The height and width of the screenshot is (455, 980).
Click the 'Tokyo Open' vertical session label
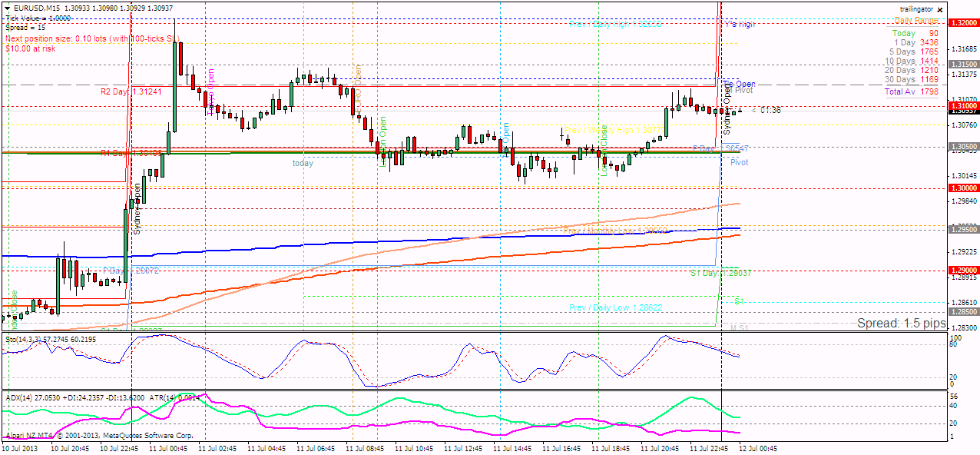(210, 92)
